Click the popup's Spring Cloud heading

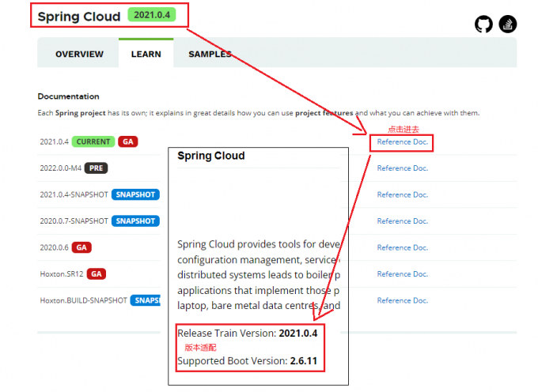click(211, 156)
